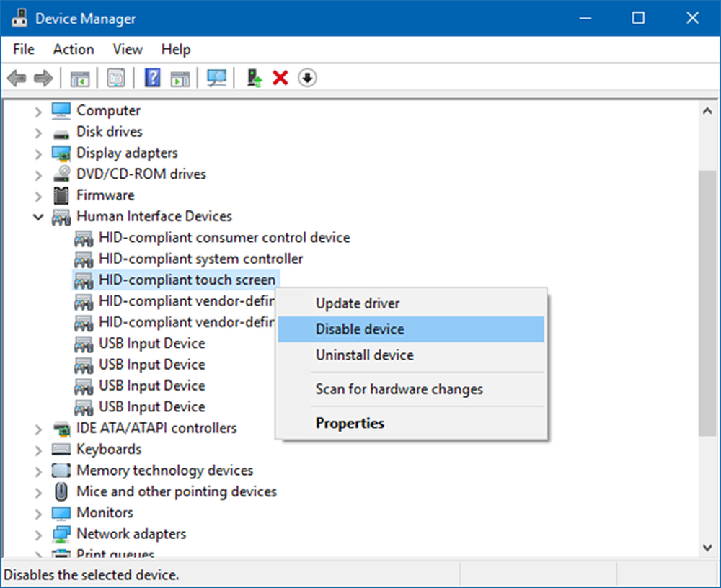Image resolution: width=721 pixels, height=588 pixels.
Task: Expand Mice and other pointing devices
Action: pyautogui.click(x=38, y=492)
